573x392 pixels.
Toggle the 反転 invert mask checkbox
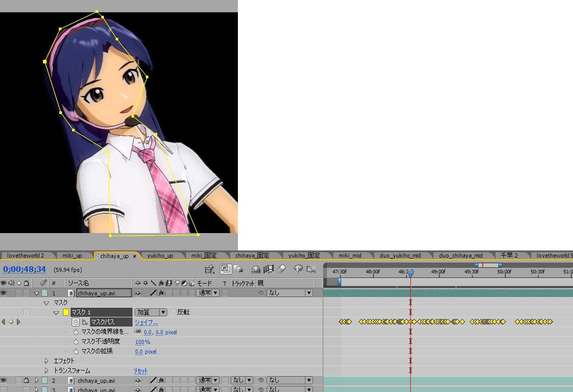point(173,312)
